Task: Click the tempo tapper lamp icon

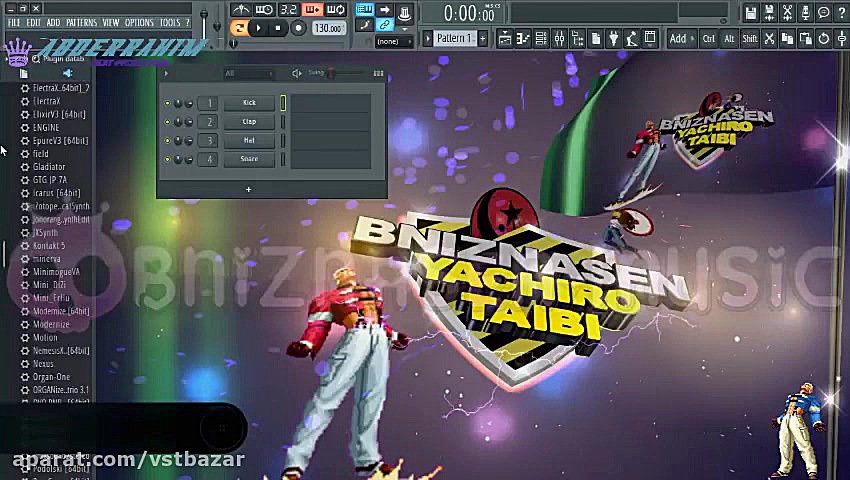Action: 632,39
